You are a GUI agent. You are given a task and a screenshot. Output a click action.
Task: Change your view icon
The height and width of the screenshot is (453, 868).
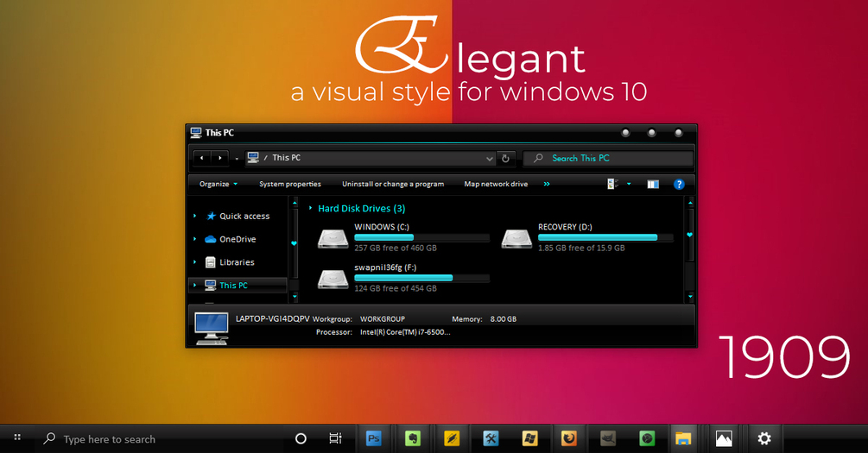613,184
